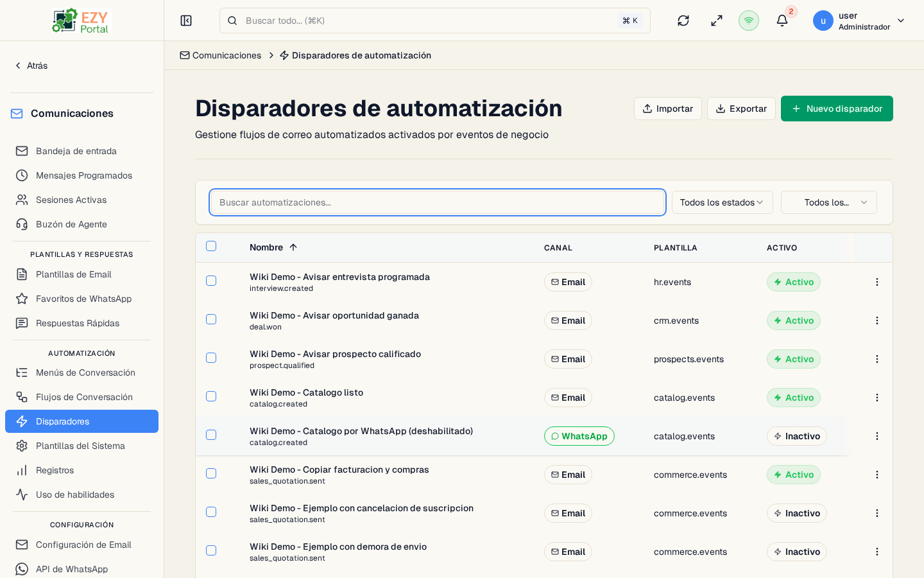Open the Todos los... filter dropdown
The height and width of the screenshot is (578, 924).
click(x=828, y=202)
